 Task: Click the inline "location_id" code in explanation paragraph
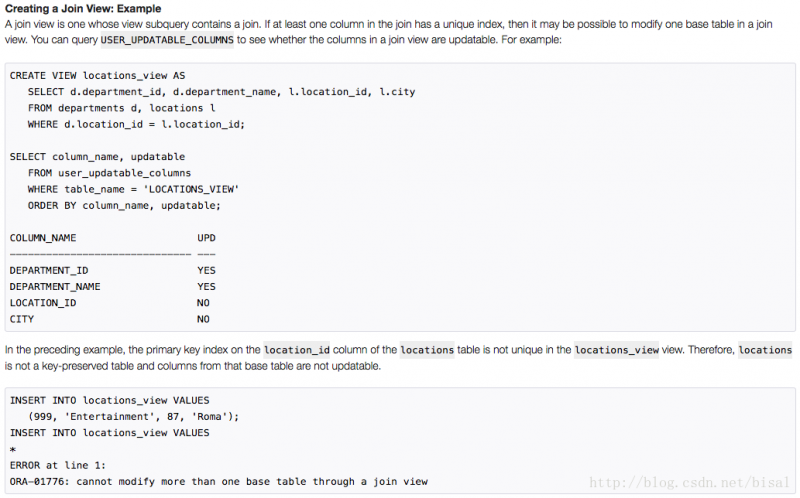pos(296,350)
